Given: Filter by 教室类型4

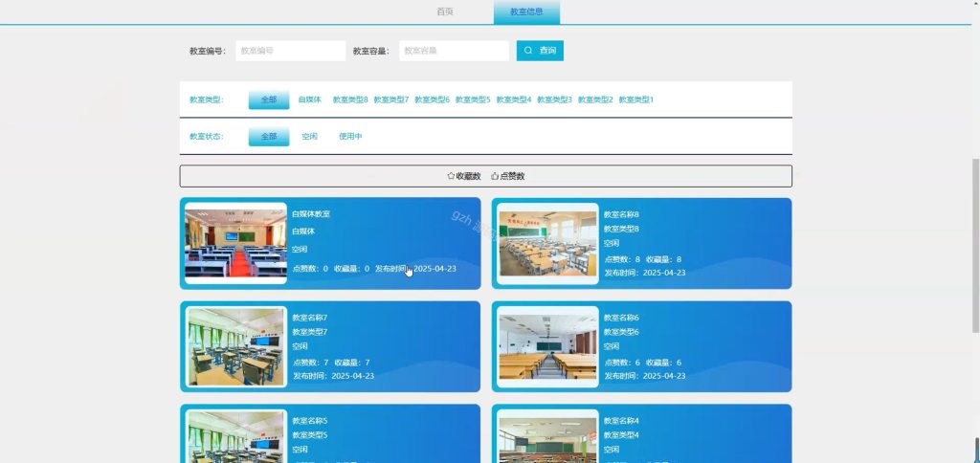Looking at the screenshot, I should [514, 99].
